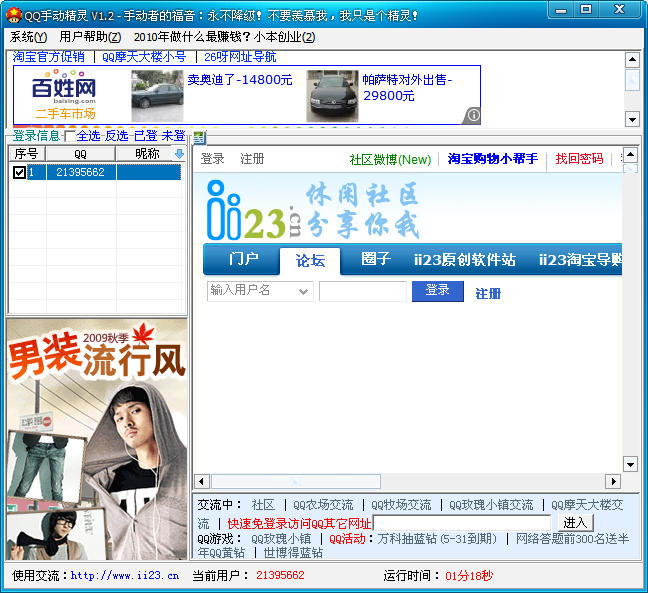Image resolution: width=648 pixels, height=593 pixels.
Task: Select the 21395662 cell in account list
Action: [81, 172]
